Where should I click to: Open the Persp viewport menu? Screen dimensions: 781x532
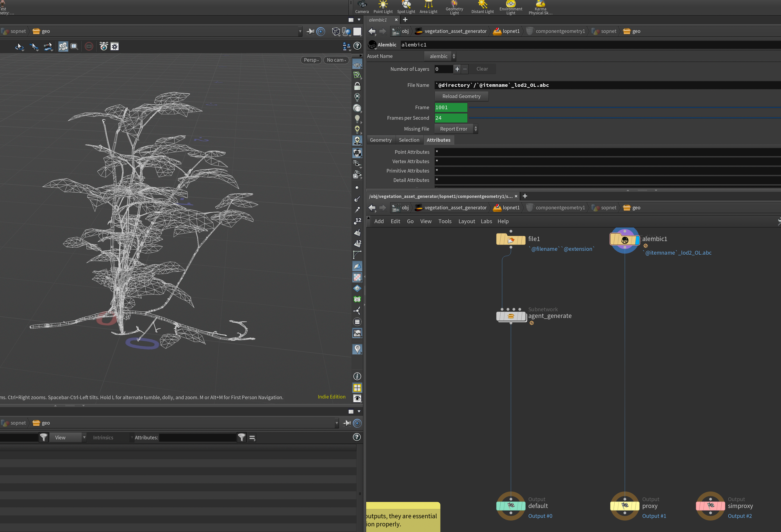tap(311, 60)
